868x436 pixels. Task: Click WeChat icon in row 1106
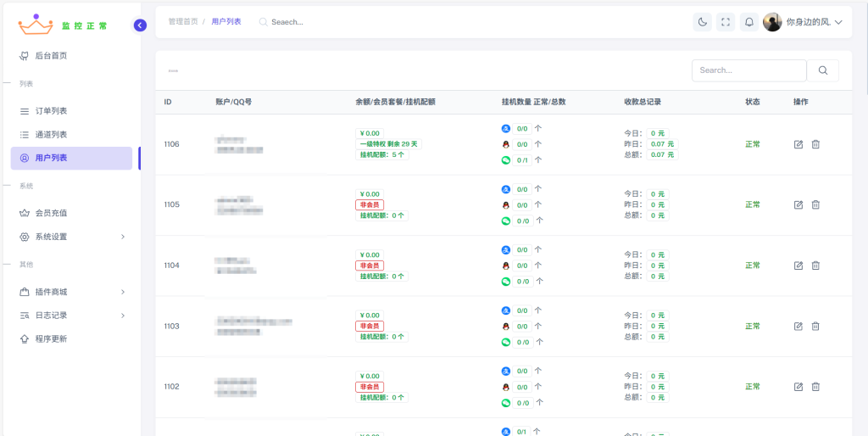[x=505, y=160]
